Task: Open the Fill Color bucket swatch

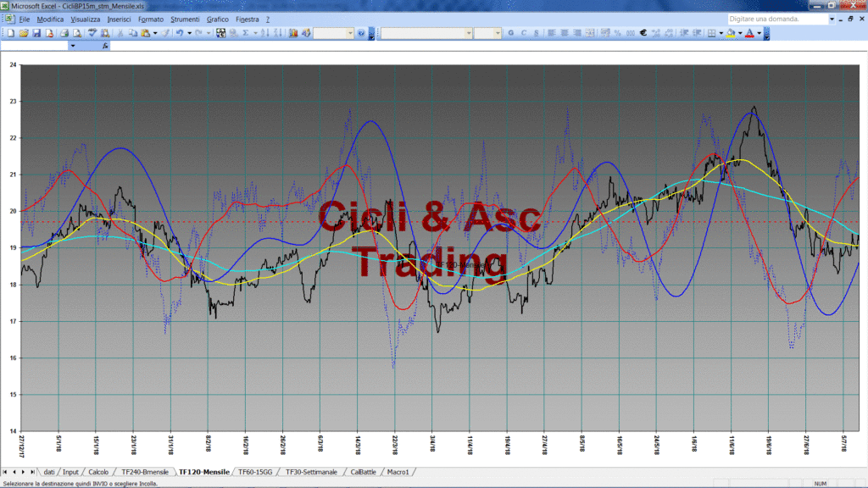Action: coord(732,33)
